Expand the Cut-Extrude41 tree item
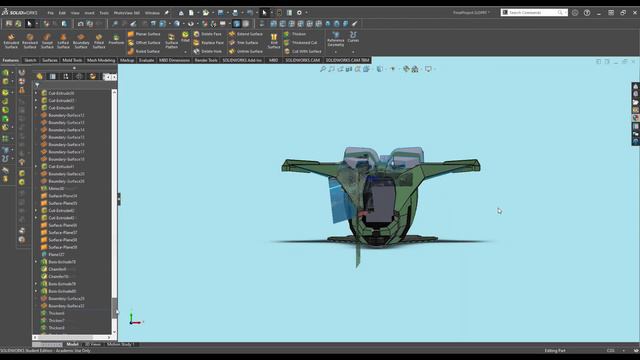The width and height of the screenshot is (640, 360). click(36, 167)
